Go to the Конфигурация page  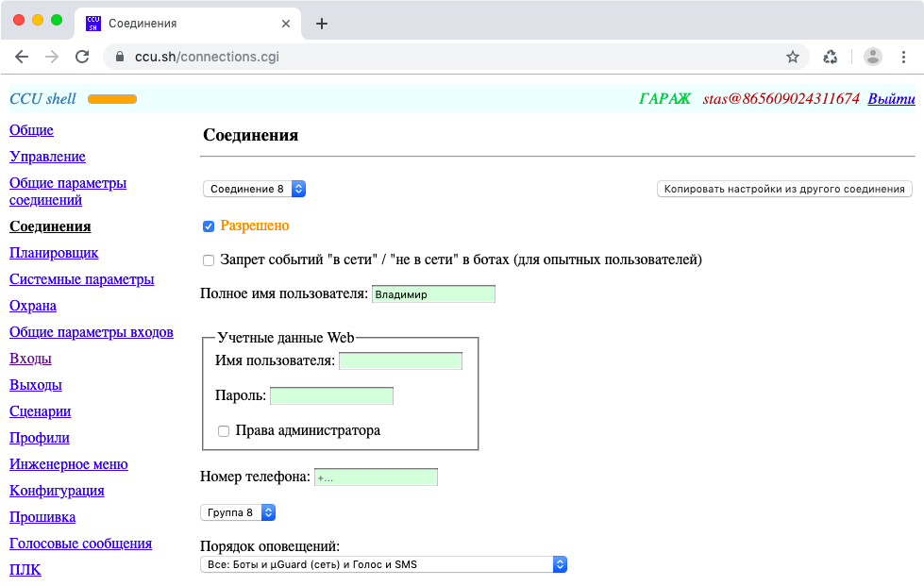click(57, 491)
